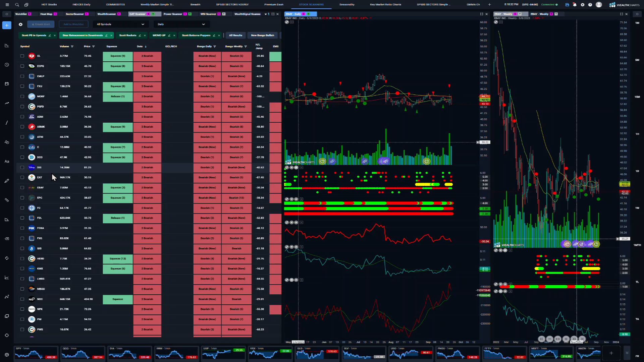Maximize the EBAY Weekly chart panel
This screenshot has height=362, width=644.
coord(621,14)
